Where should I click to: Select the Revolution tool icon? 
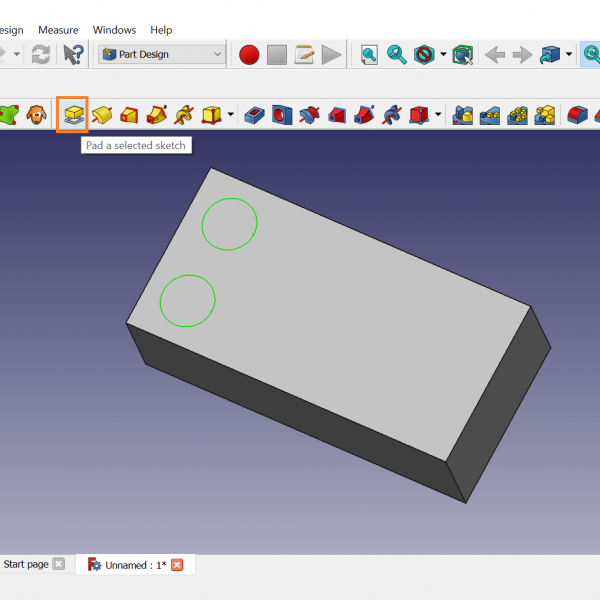pyautogui.click(x=101, y=115)
